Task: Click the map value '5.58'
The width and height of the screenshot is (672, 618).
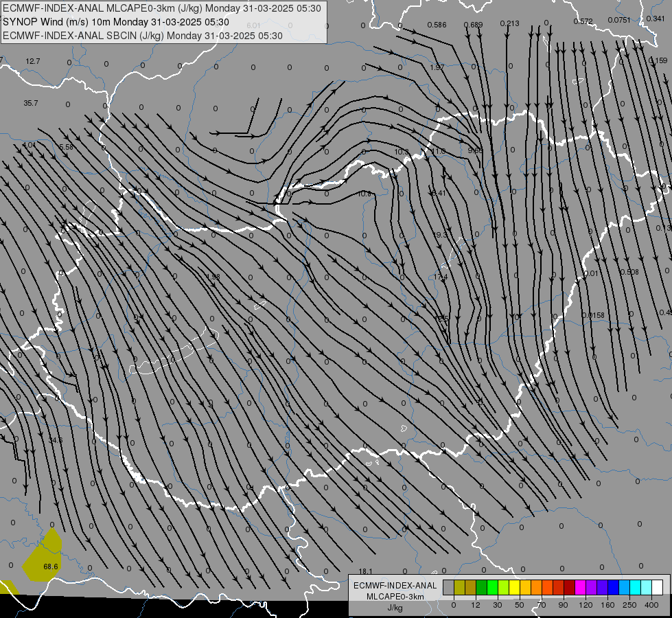Action: pos(66,147)
